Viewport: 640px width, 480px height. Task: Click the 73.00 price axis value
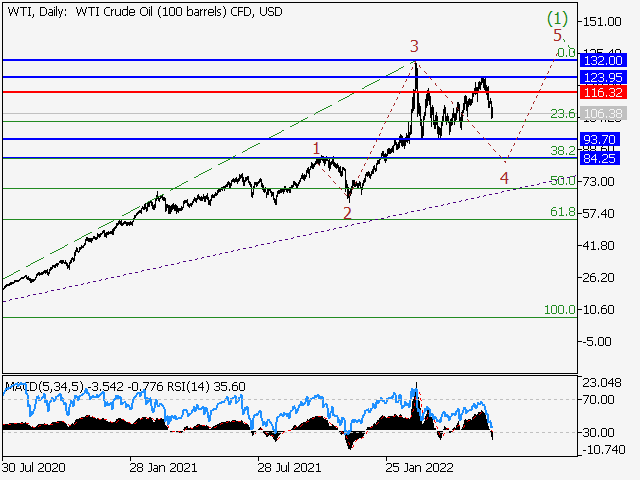pyautogui.click(x=599, y=181)
